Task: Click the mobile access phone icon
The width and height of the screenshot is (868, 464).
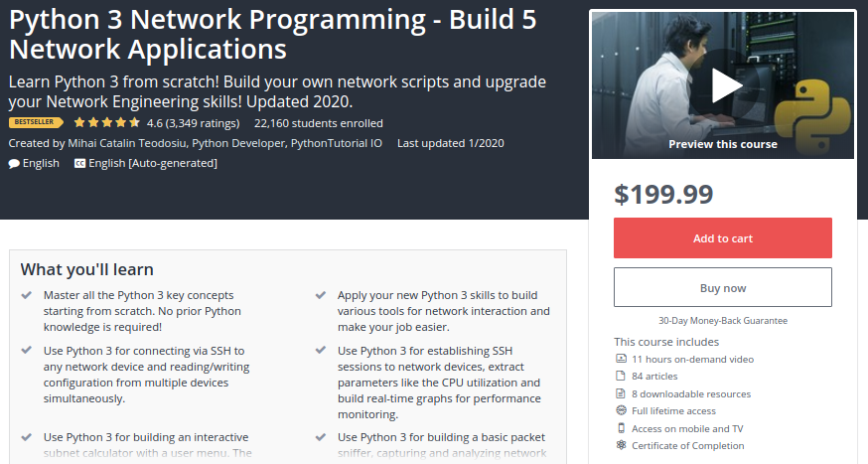Action: 621,428
